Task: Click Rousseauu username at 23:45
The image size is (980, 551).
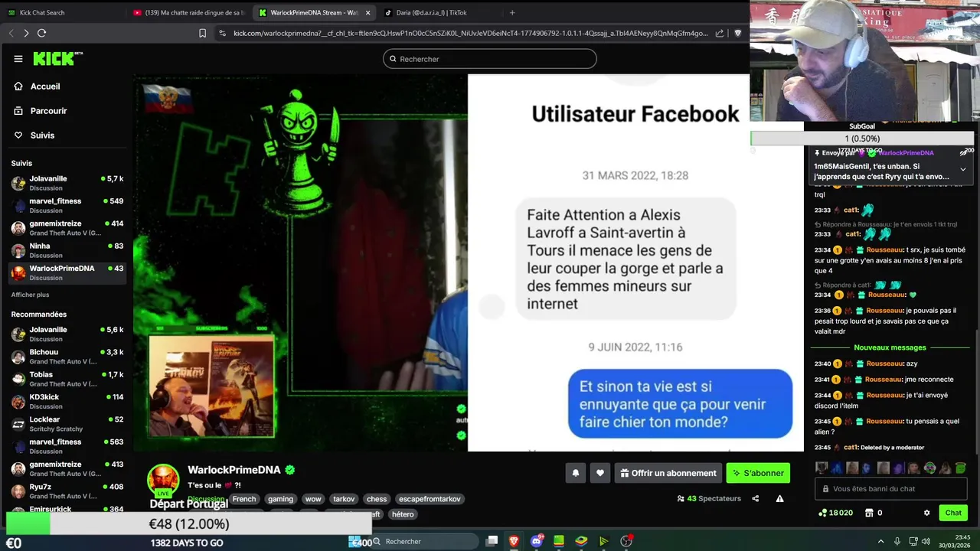Action: 884,421
